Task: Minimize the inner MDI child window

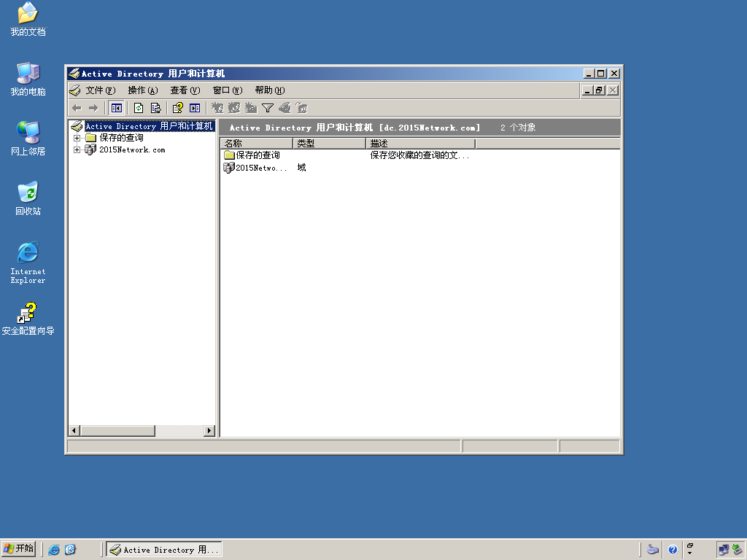Action: click(588, 90)
